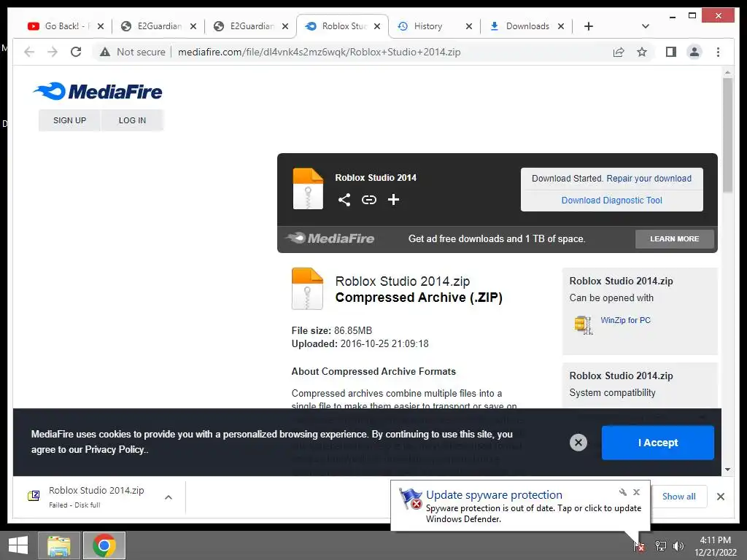The height and width of the screenshot is (560, 747).
Task: Close the downloads bar
Action: click(x=720, y=497)
